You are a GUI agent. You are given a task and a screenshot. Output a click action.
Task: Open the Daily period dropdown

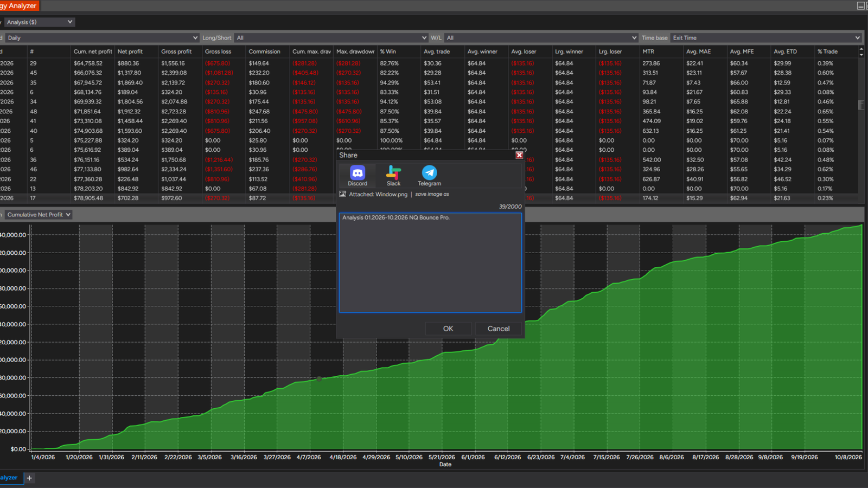pos(102,38)
